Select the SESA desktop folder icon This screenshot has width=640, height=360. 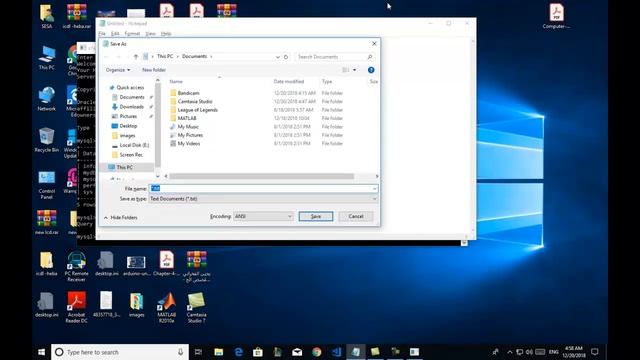47,16
